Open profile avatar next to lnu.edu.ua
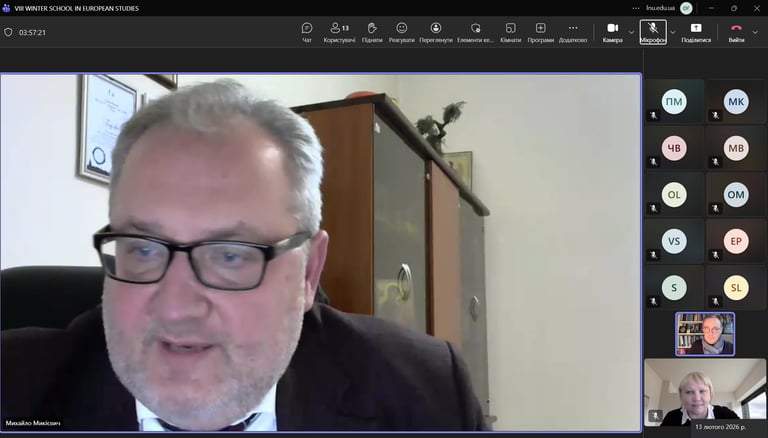 tap(686, 8)
